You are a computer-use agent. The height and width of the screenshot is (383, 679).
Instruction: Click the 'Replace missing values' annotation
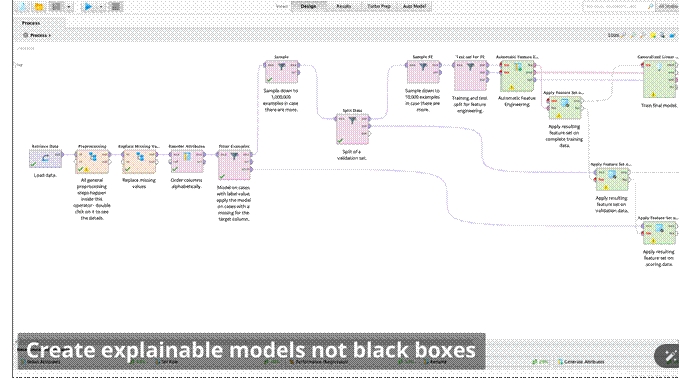tap(139, 183)
